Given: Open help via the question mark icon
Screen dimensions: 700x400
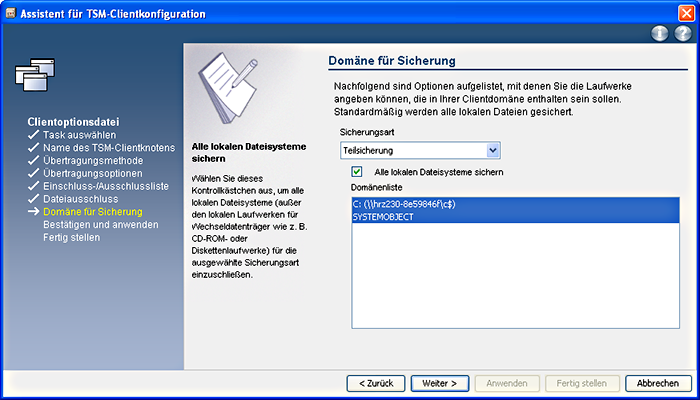Looking at the screenshot, I should click(x=681, y=33).
